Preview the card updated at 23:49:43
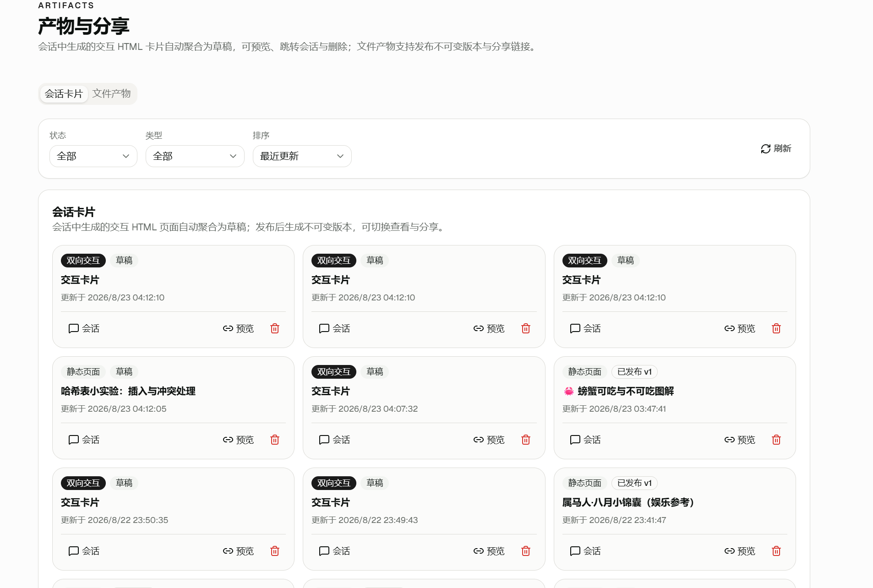 [x=489, y=551]
